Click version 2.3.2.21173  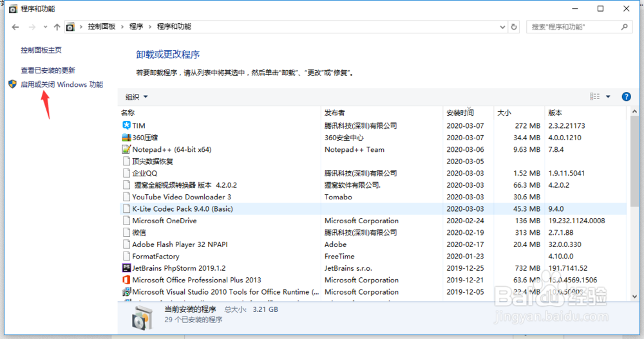point(567,125)
